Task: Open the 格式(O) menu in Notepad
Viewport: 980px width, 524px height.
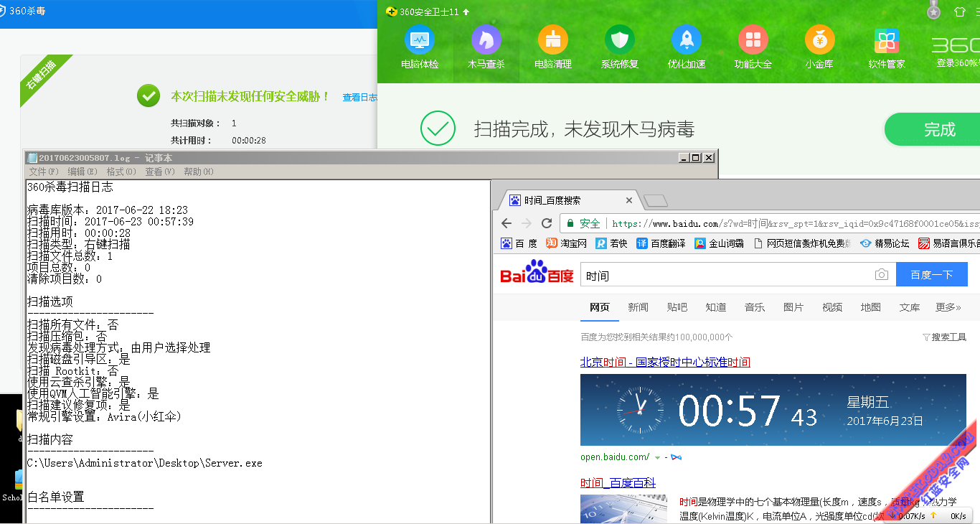Action: [x=121, y=172]
